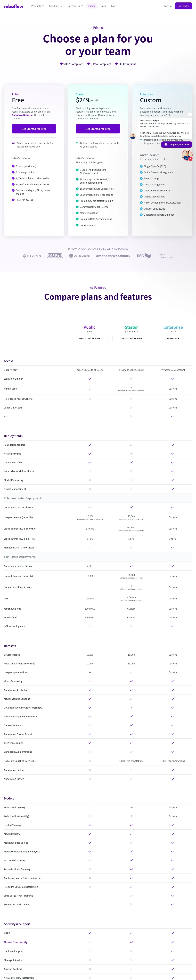Image resolution: width=196 pixels, height=980 pixels.
Task: Click Get Started for Free under Starter $249/month column
Action: (131, 338)
